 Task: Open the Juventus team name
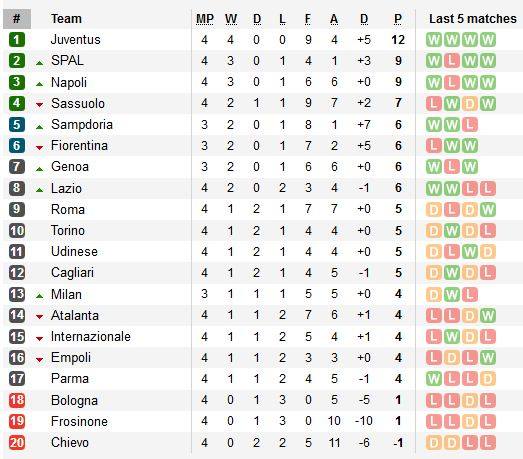[x=75, y=40]
